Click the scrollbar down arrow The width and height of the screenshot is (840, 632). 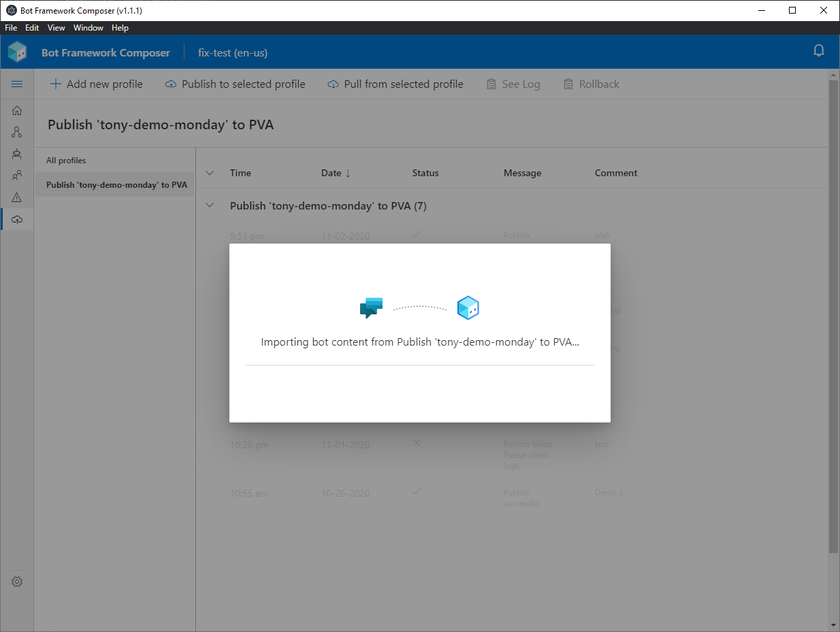(x=834, y=625)
